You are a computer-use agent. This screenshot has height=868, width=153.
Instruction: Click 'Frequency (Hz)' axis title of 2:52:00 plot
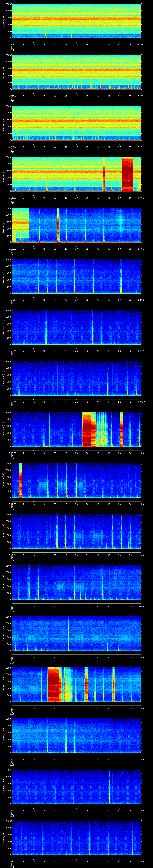tap(3, 21)
